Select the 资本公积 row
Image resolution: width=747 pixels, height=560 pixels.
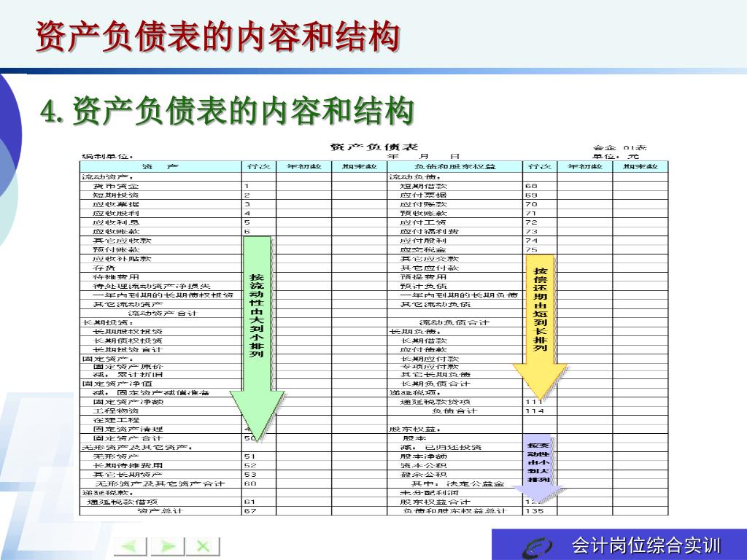424,465
